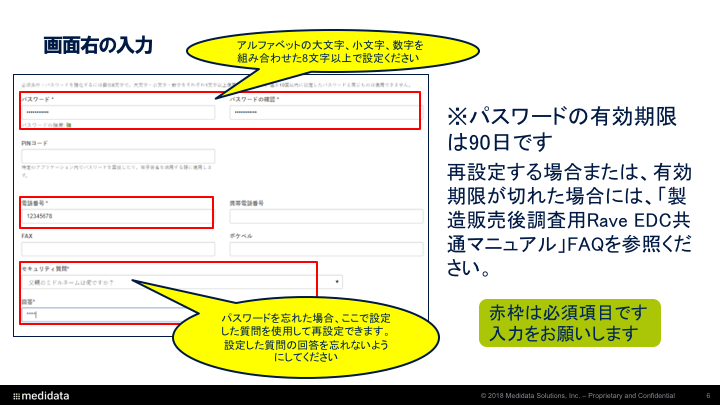Click the slide page number 6
Viewport: 720px width, 405px height.
(708, 395)
